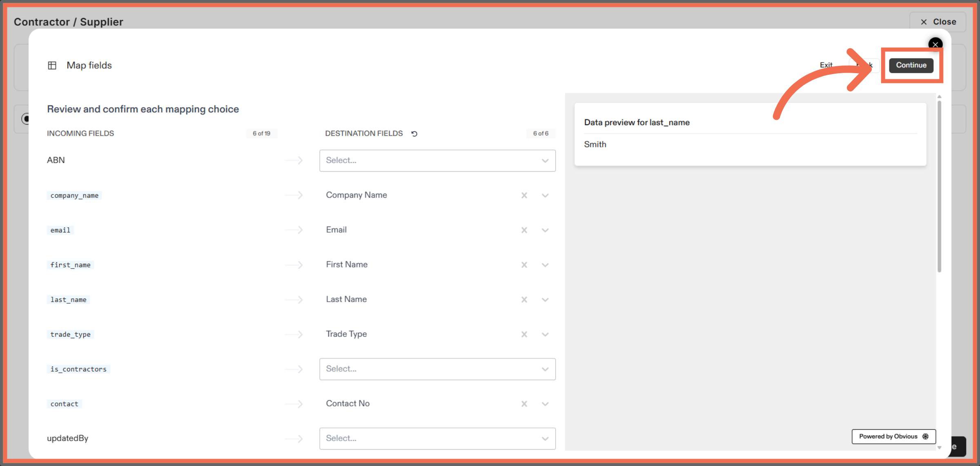
Task: Expand the Company Name dropdown chevron
Action: coord(545,195)
